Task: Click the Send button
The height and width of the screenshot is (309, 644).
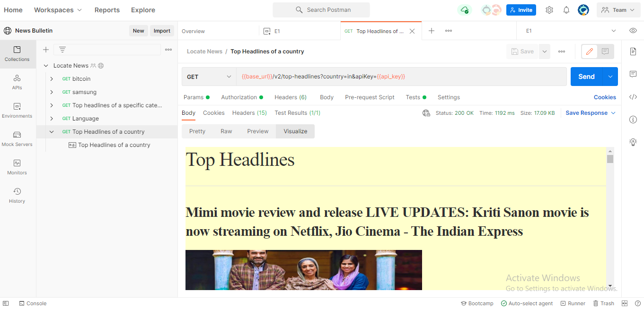Action: click(x=586, y=77)
